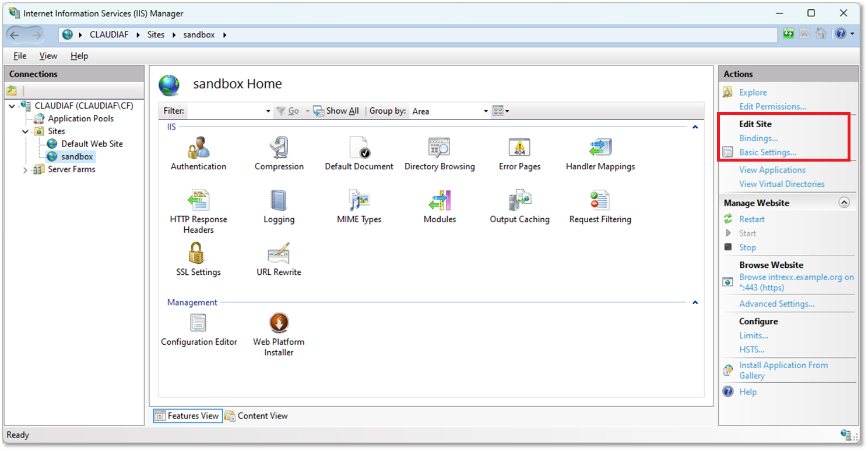The height and width of the screenshot is (451, 868).
Task: Open the File menu
Action: point(20,56)
